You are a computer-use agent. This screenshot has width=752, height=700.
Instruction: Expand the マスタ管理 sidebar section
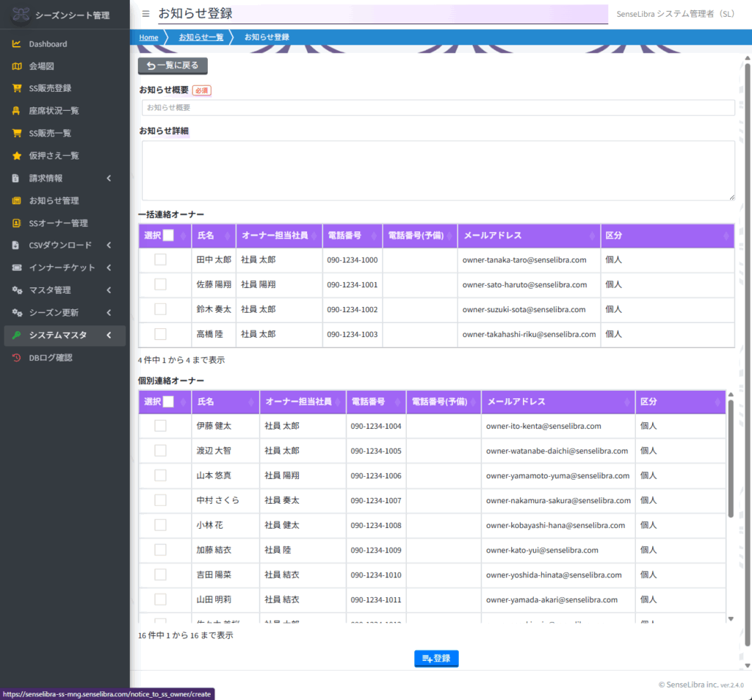coord(109,290)
